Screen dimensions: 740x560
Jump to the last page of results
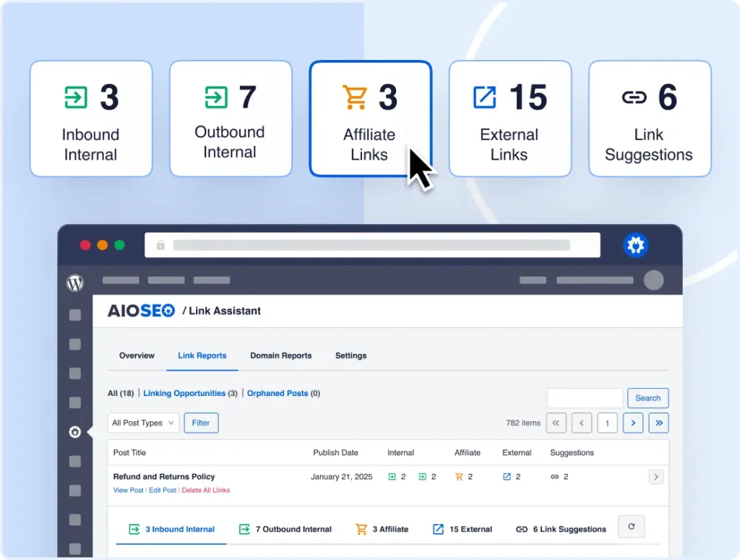658,423
